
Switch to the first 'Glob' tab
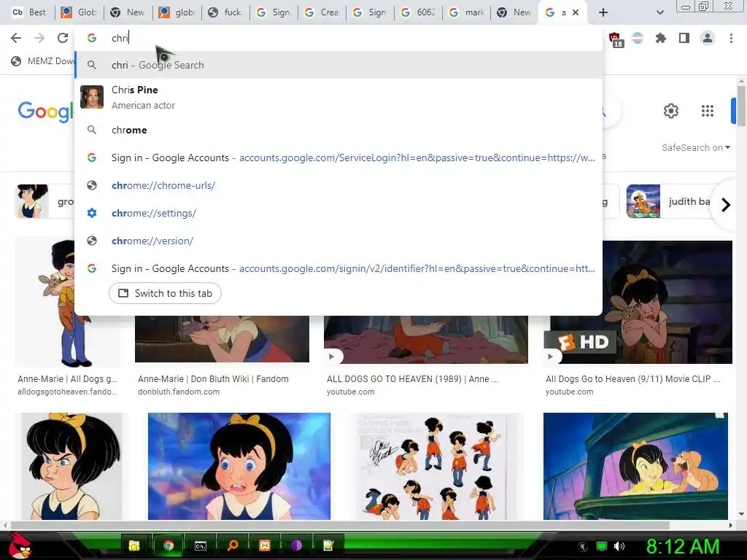coord(79,12)
